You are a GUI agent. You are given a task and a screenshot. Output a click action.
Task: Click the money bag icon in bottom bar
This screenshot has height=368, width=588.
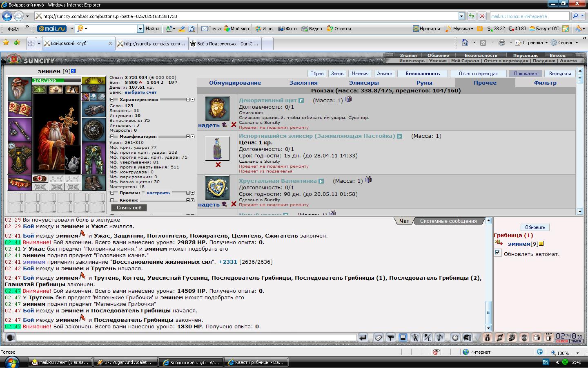(x=487, y=338)
